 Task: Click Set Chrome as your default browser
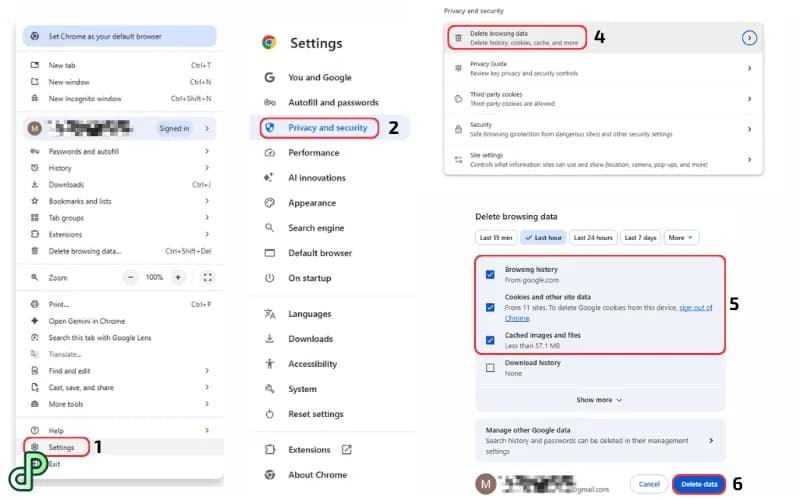119,36
